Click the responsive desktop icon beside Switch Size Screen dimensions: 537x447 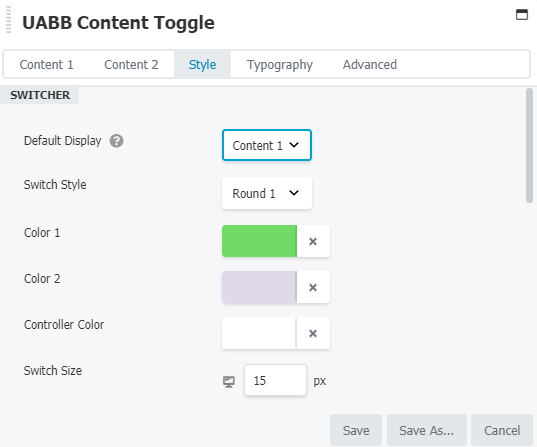(x=229, y=381)
